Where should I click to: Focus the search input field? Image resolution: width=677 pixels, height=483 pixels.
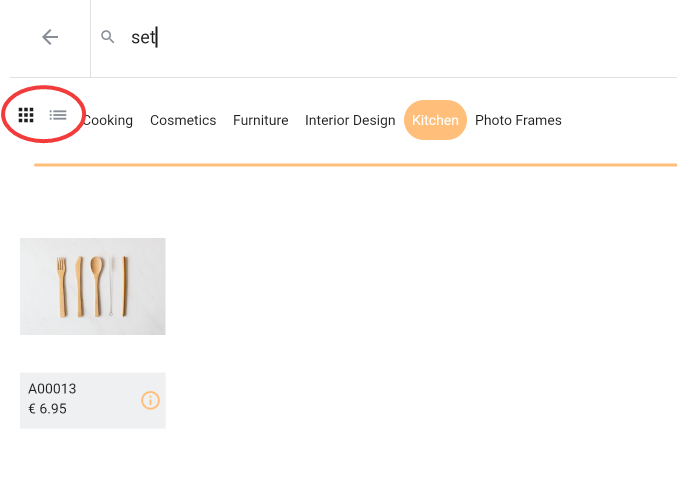(x=400, y=37)
